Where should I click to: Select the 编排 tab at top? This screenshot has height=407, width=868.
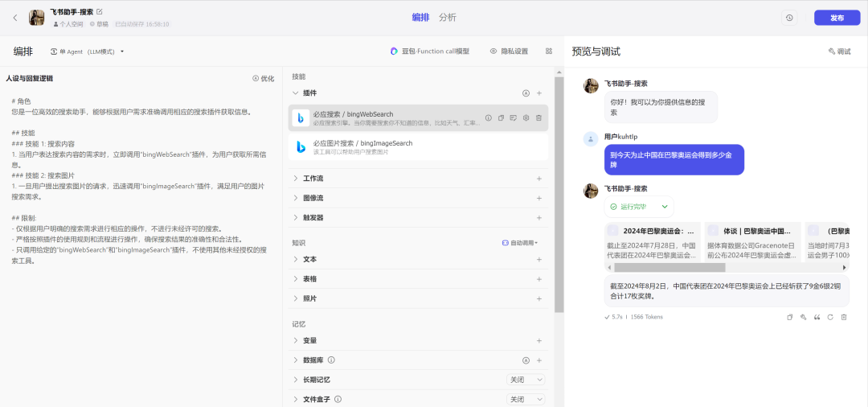coord(420,18)
